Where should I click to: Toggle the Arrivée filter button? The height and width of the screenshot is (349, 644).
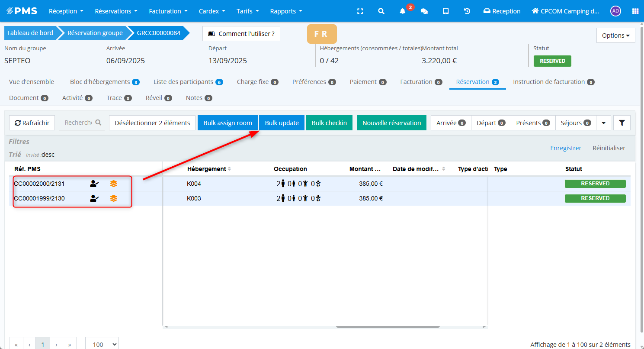(451, 123)
